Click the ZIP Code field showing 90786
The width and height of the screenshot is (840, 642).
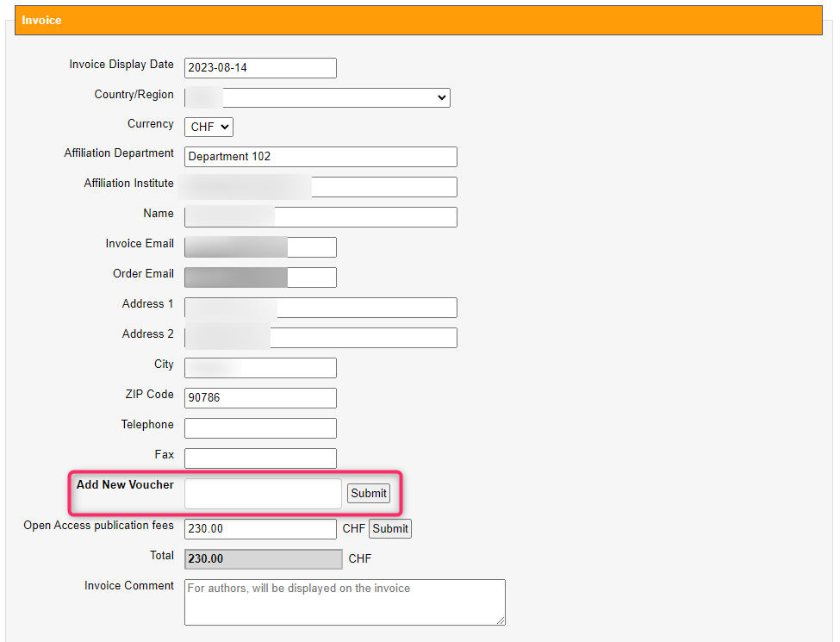tap(260, 398)
